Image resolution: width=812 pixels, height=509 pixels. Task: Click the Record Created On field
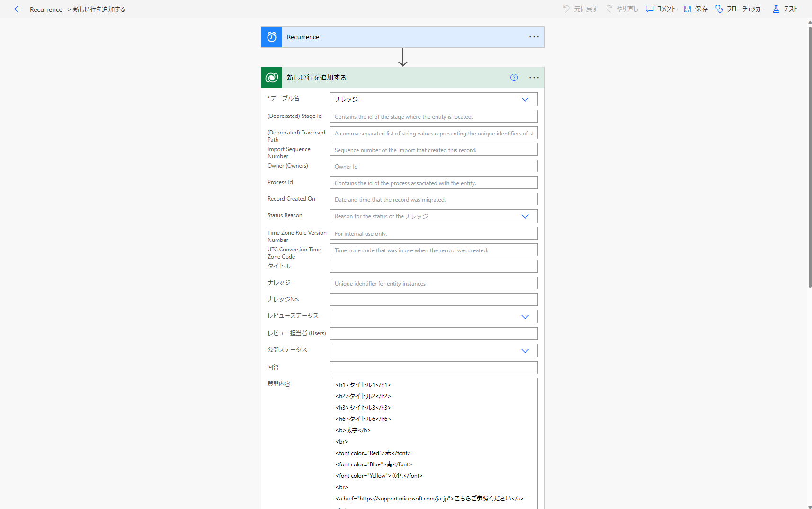tap(434, 199)
